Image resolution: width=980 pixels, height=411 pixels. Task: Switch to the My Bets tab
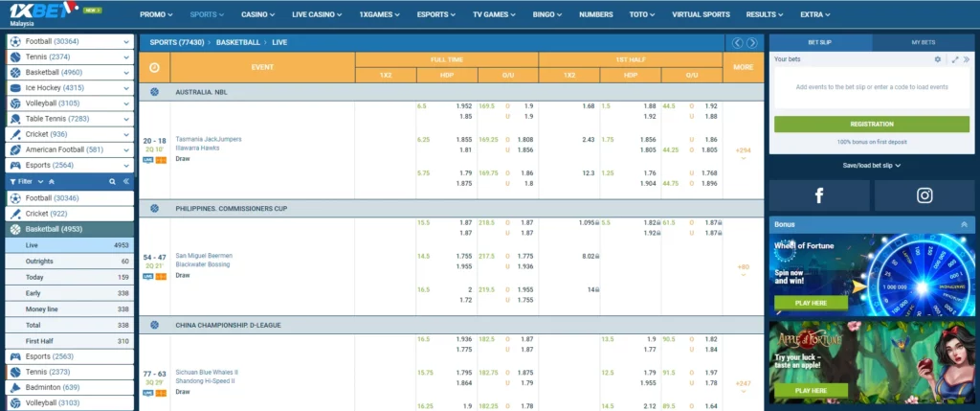tap(924, 43)
